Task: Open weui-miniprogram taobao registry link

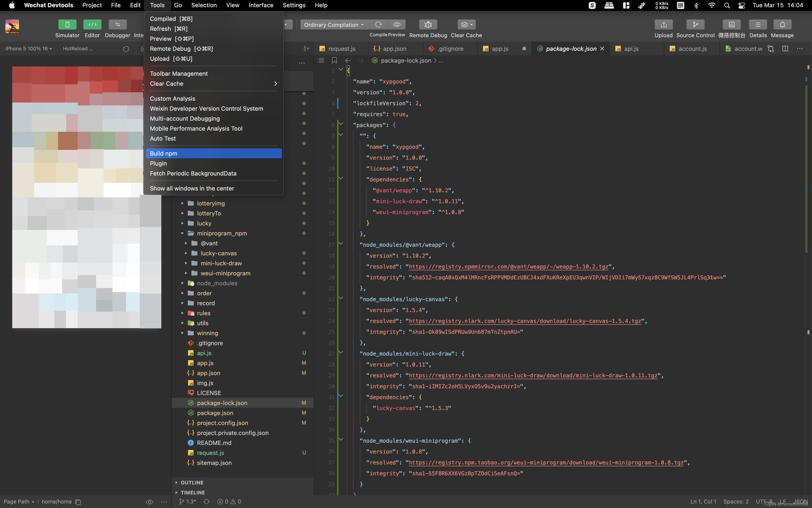Action: point(546,463)
